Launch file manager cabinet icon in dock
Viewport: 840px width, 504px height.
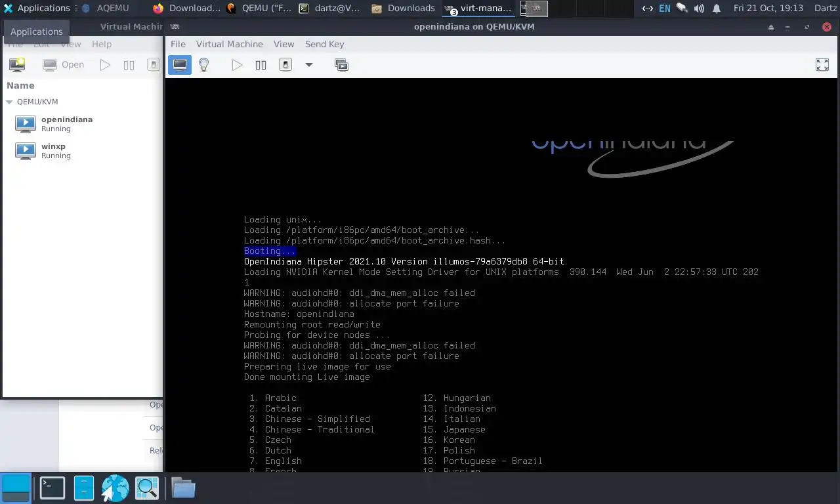84,488
